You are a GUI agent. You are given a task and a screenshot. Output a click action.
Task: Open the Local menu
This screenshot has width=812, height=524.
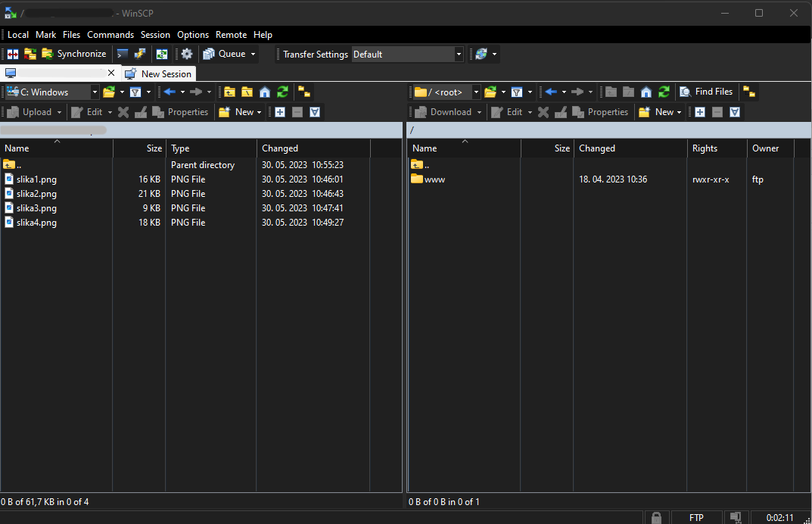(18, 35)
